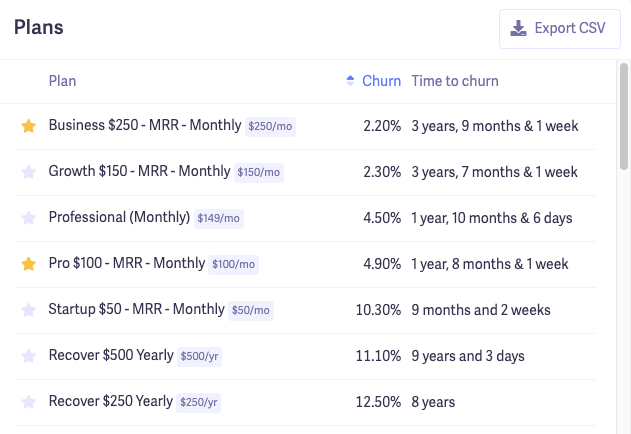Click the $250/yr price tag badge

pyautogui.click(x=198, y=403)
